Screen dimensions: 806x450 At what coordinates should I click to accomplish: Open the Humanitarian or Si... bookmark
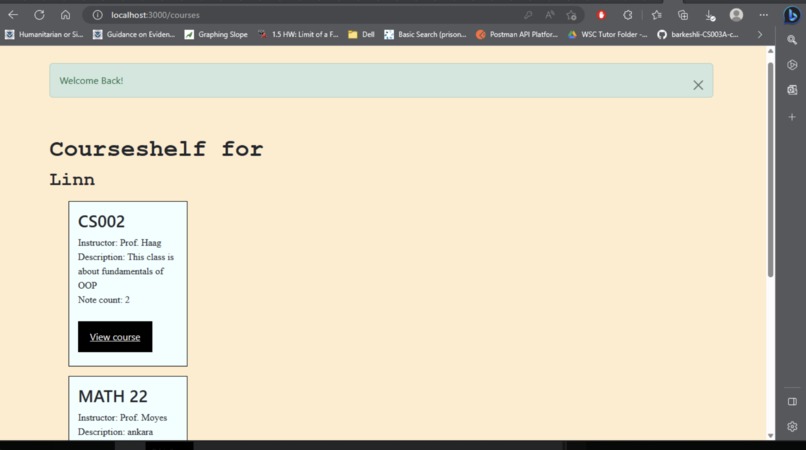pos(44,34)
